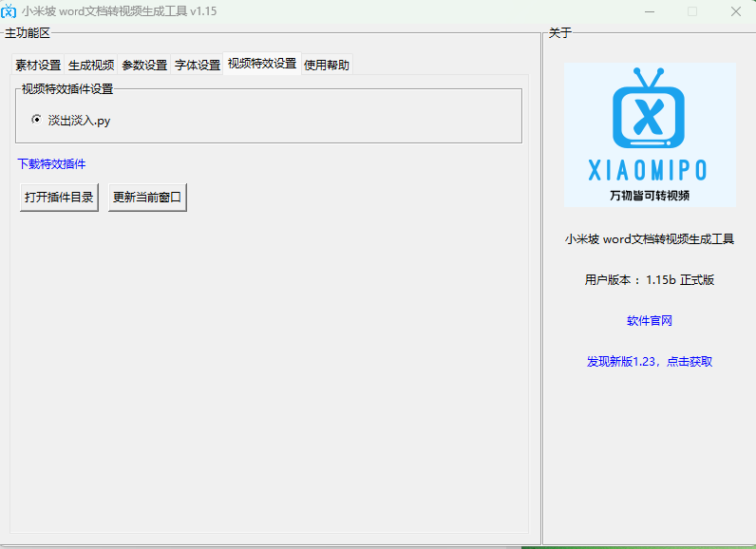Switch to the 字体设置 tab
Screen dimensions: 756x549
click(x=198, y=66)
